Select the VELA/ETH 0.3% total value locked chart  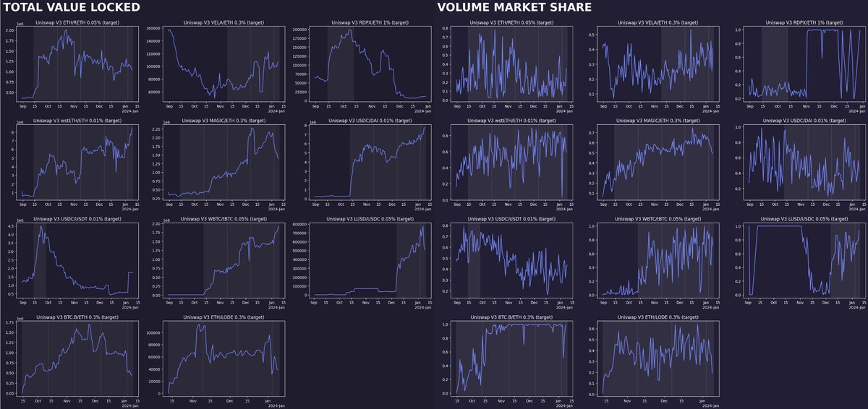(224, 64)
